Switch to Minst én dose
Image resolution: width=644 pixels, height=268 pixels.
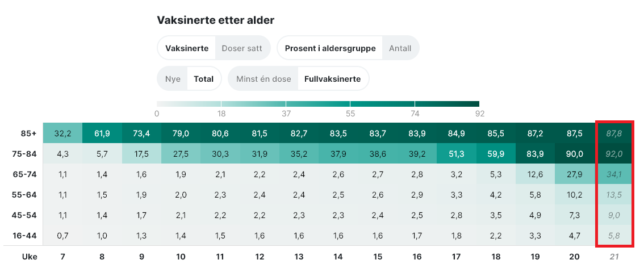click(264, 79)
